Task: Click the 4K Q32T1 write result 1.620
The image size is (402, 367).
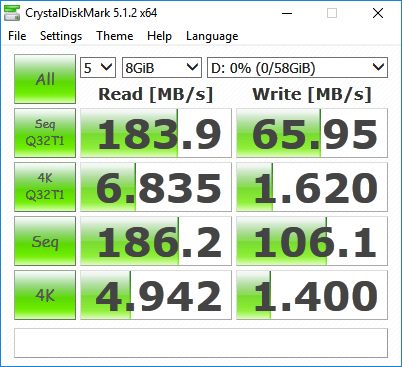Action: (x=312, y=187)
